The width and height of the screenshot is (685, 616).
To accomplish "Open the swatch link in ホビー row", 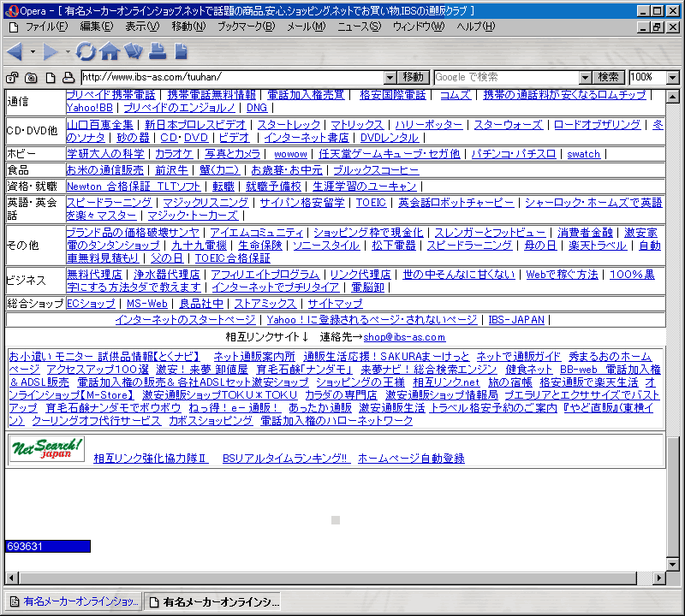I will [x=583, y=154].
